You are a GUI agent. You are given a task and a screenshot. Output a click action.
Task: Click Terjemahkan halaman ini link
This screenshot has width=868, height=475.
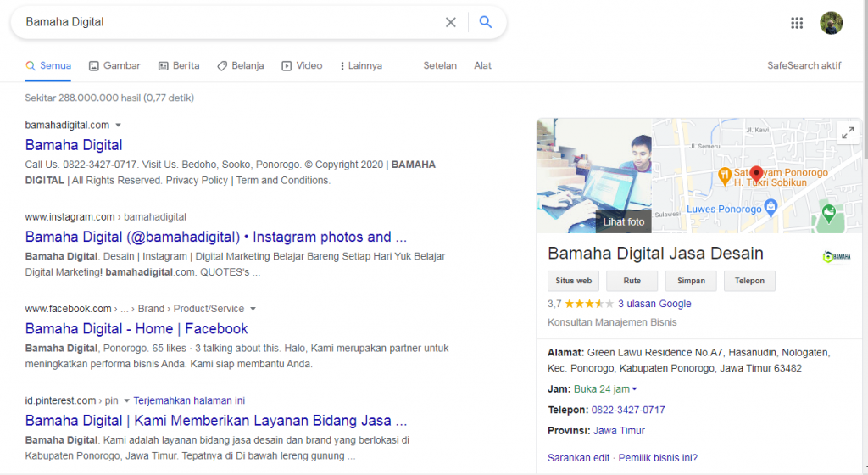click(x=189, y=401)
